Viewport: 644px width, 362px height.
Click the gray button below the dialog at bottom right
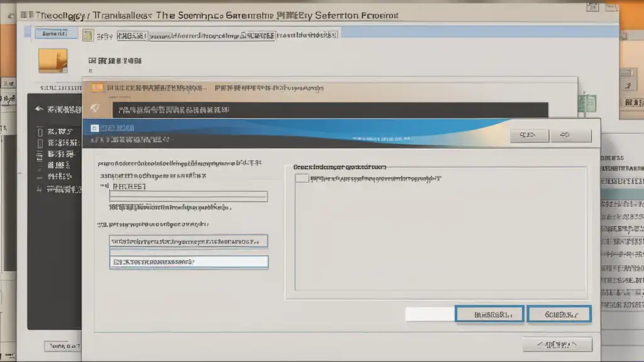coord(557,344)
